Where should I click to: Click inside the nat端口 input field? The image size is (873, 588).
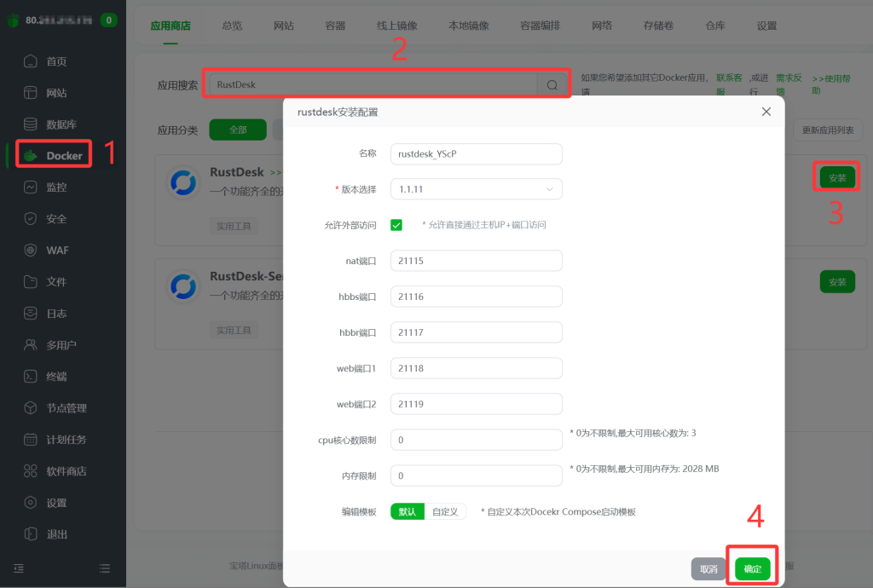(476, 260)
